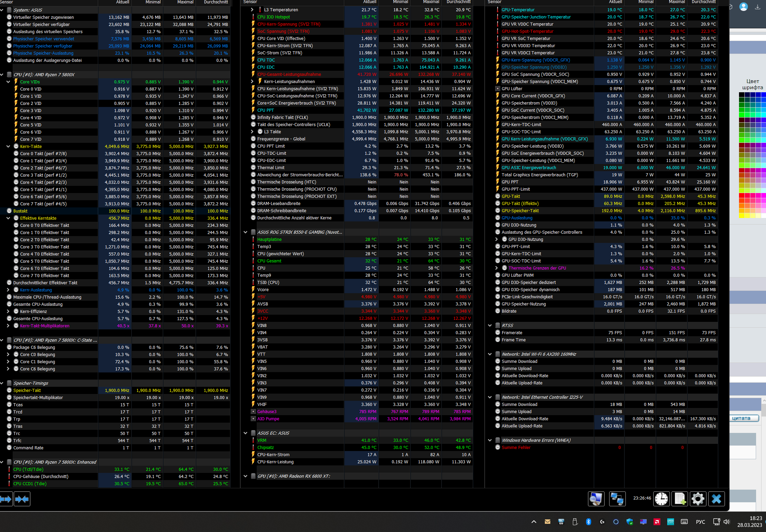Click the Maximal header in middle panel
The image size is (766, 532).
(431, 2)
